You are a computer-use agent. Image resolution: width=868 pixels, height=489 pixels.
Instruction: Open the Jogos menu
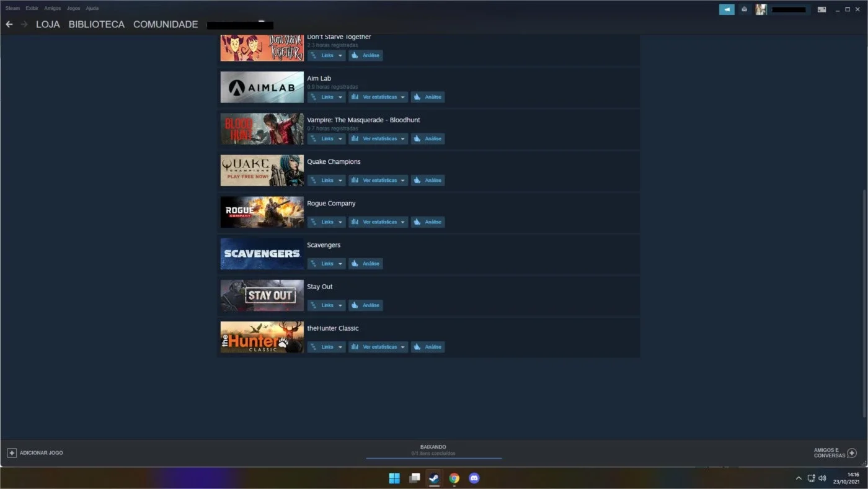[73, 8]
